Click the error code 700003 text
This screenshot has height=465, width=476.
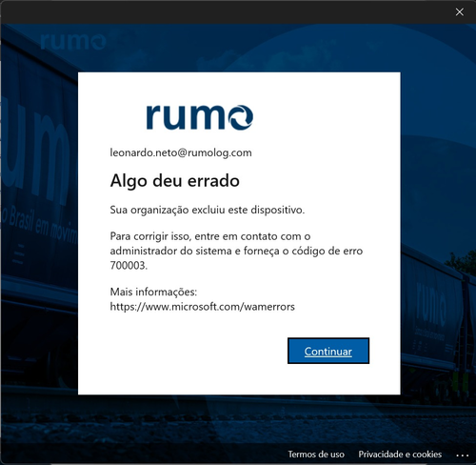coord(129,265)
